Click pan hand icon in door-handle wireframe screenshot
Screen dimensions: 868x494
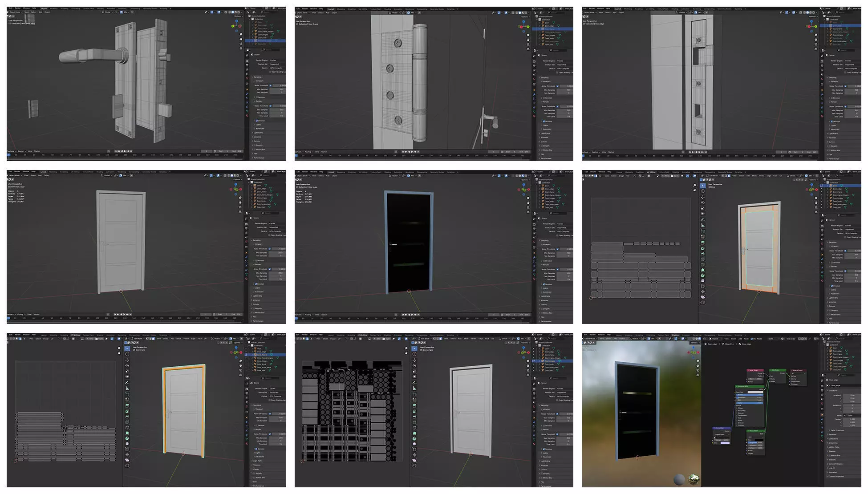[241, 39]
